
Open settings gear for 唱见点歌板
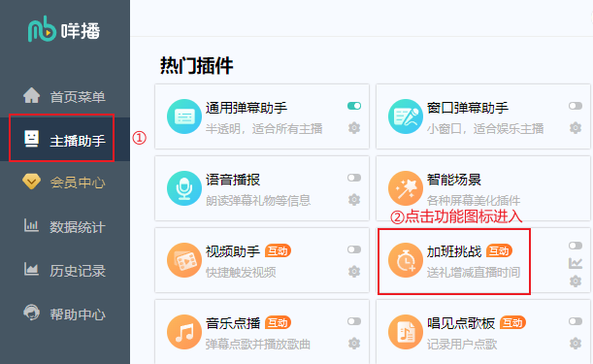(x=576, y=344)
